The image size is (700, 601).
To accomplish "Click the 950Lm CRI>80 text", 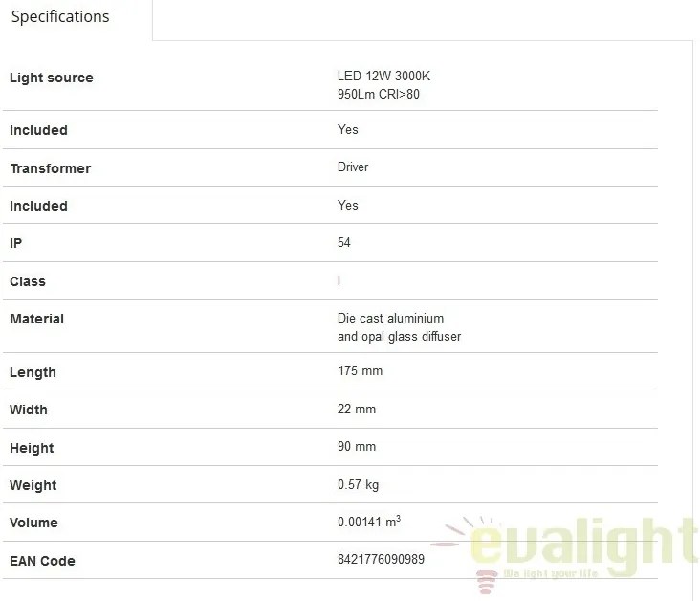I will (x=379, y=95).
